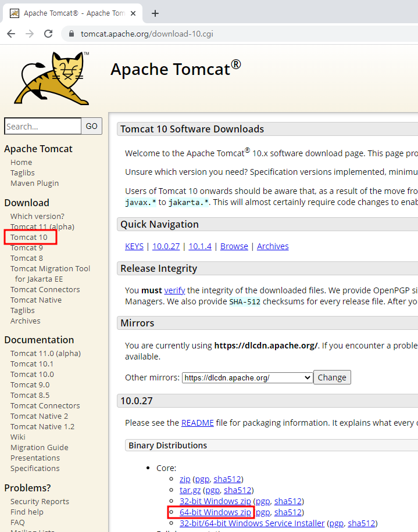Jump to 10.0.27 in Quick Navigation

pyautogui.click(x=166, y=246)
